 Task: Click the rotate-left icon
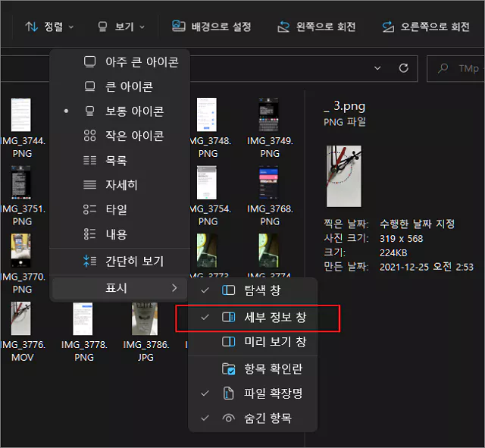tap(283, 27)
